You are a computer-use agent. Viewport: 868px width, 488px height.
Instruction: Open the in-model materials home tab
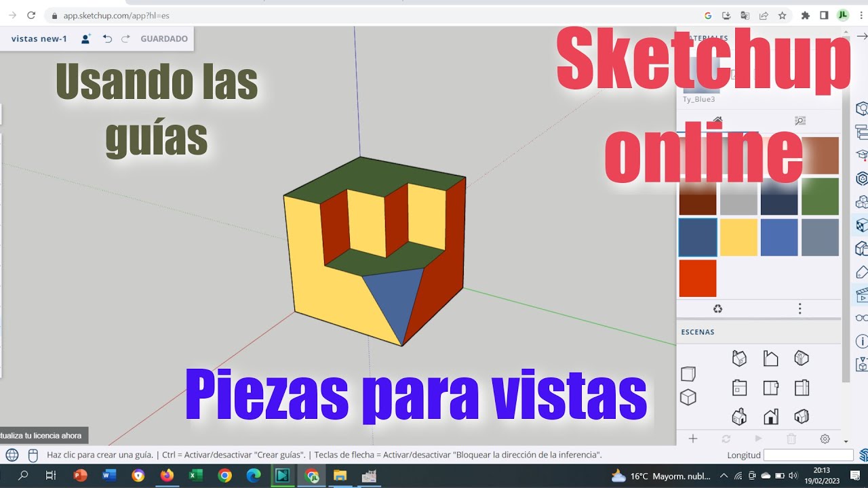(717, 121)
